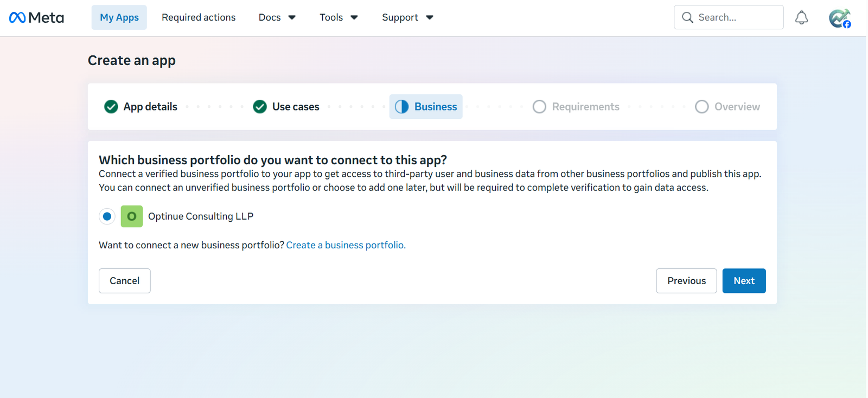Click the Optinue Consulting LLP label
The height and width of the screenshot is (398, 868).
coord(201,216)
